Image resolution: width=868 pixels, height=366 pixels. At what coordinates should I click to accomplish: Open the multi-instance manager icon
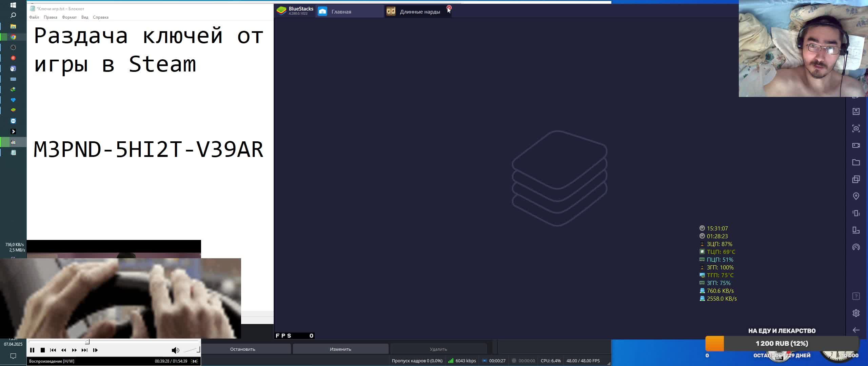856,179
